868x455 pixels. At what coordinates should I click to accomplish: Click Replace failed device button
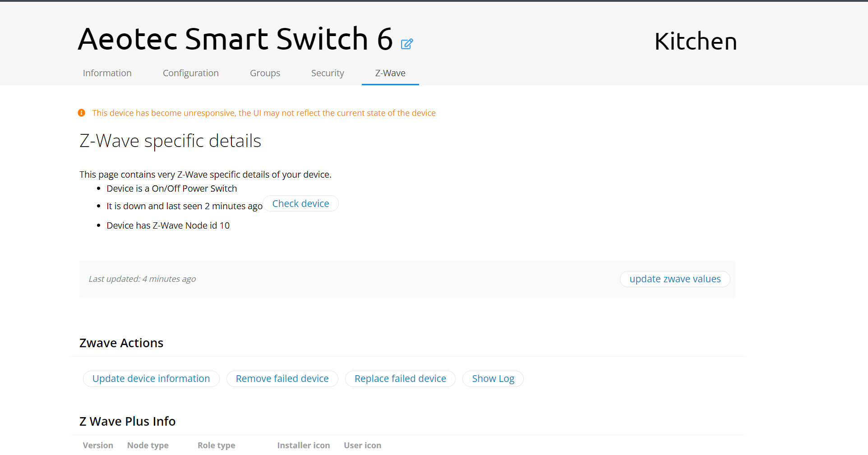[x=400, y=379]
